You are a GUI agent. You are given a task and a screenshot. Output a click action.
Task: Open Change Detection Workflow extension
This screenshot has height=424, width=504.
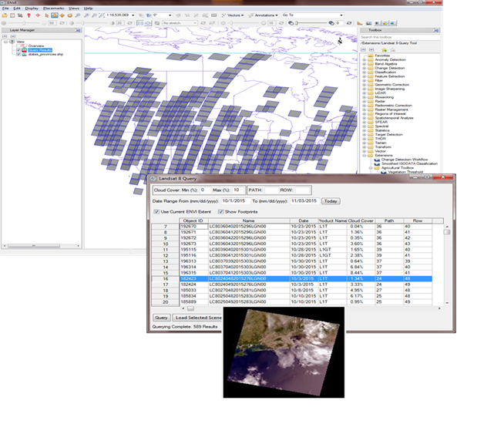405,160
